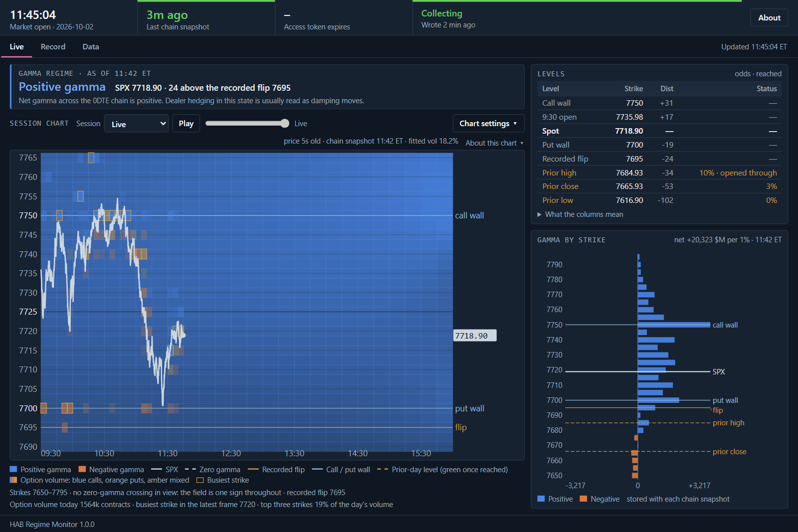
Task: Click the busiest strike box at 7755
Action: [x=80, y=196]
